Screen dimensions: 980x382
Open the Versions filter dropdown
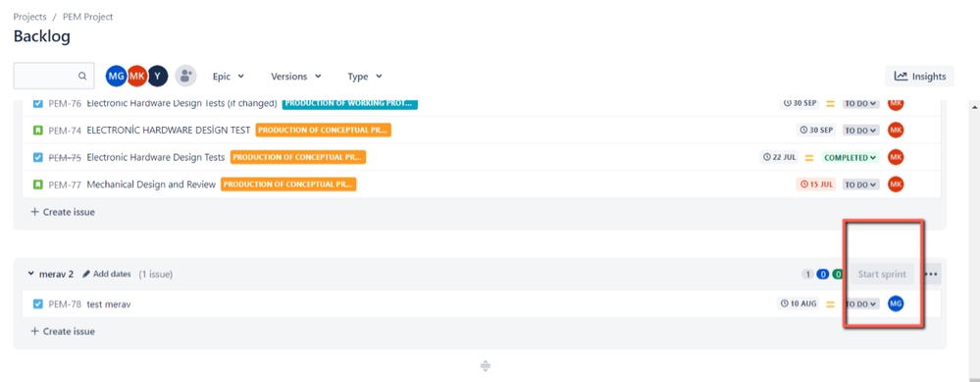click(295, 77)
